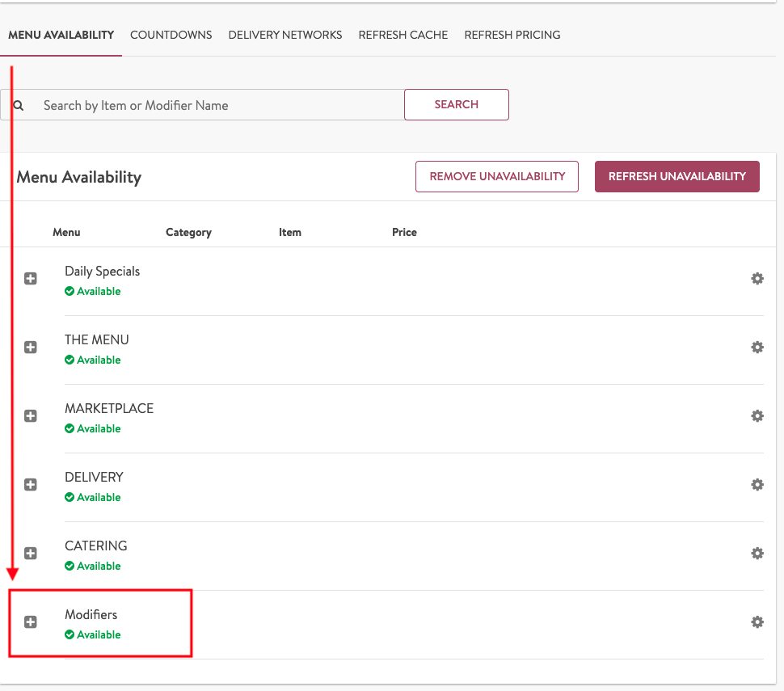
Task: Click the magnifying glass search icon
Action: [19, 105]
